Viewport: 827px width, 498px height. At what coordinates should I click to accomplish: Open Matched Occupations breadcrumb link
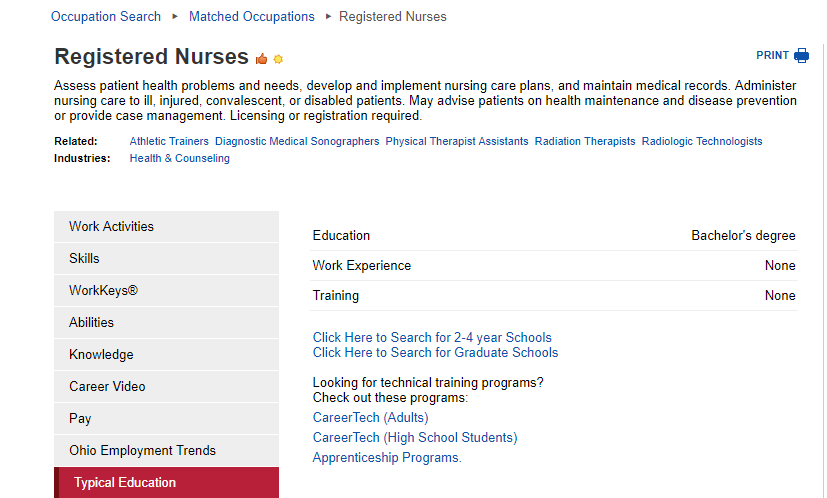[252, 17]
